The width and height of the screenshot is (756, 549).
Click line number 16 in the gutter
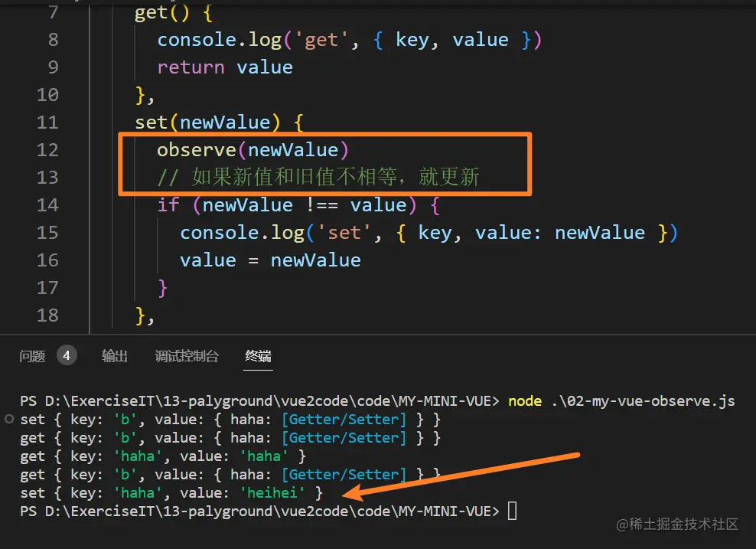(x=47, y=260)
